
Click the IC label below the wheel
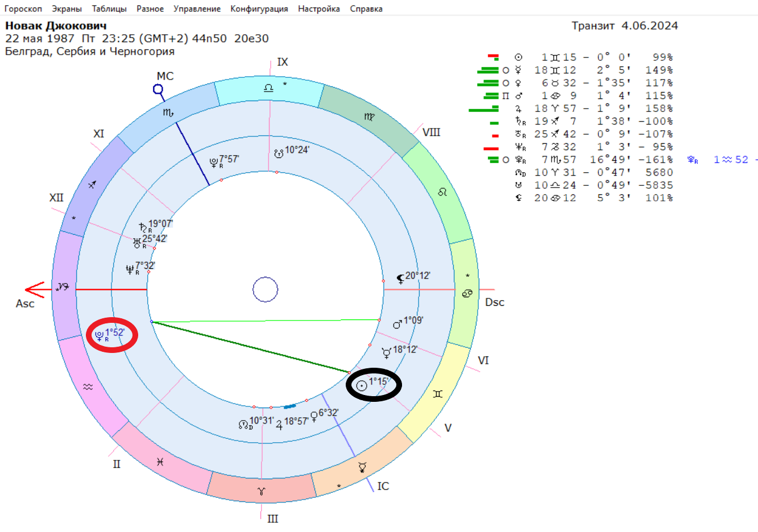pyautogui.click(x=383, y=487)
